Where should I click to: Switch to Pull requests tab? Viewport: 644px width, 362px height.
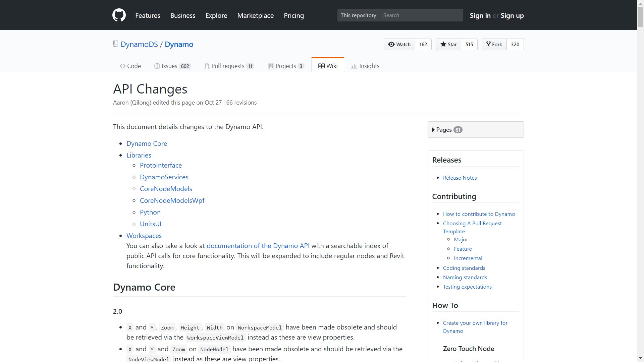click(x=229, y=66)
